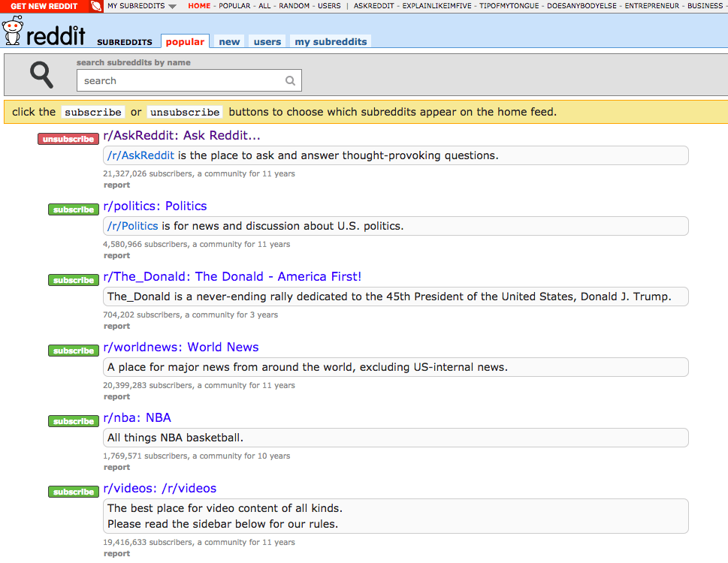Click the large magnifying glass search icon
The height and width of the screenshot is (563, 728).
click(x=41, y=74)
